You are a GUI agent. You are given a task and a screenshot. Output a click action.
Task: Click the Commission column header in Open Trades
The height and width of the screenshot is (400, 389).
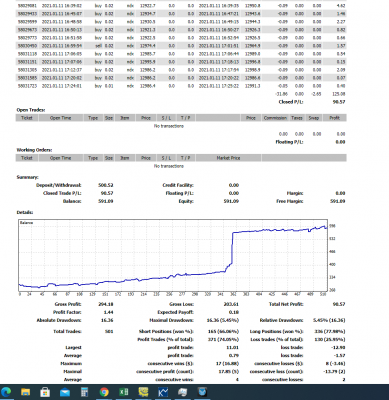(x=275, y=118)
